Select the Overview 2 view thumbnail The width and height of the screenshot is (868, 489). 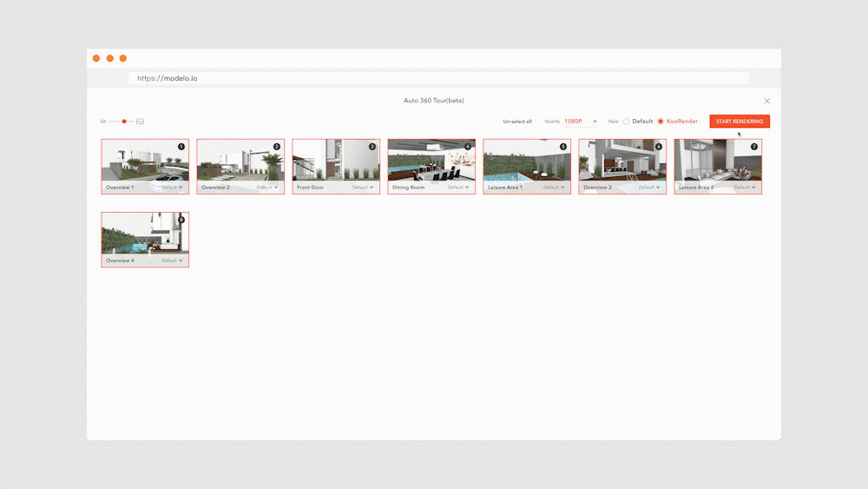click(x=240, y=162)
